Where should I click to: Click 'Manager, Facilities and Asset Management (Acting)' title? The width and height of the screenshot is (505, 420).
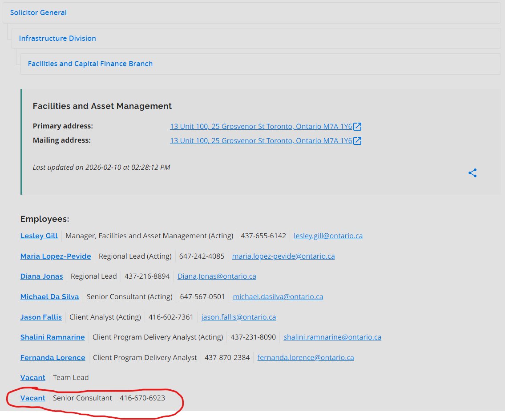point(149,236)
